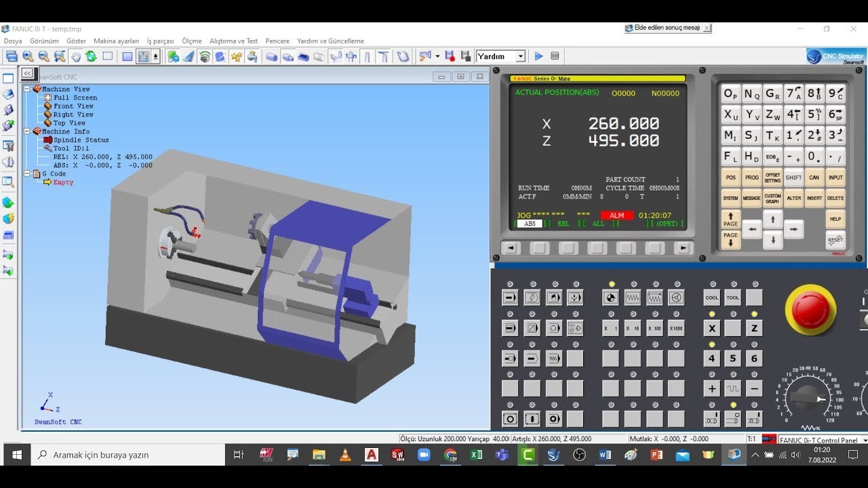This screenshot has width=868, height=488.
Task: Open Chrome from the taskbar
Action: click(x=450, y=455)
